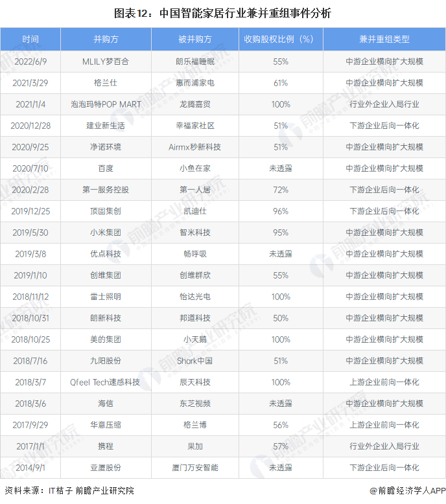This screenshot has height=504, width=446.
Task: Click the 创维群欣 cell
Action: point(195,275)
